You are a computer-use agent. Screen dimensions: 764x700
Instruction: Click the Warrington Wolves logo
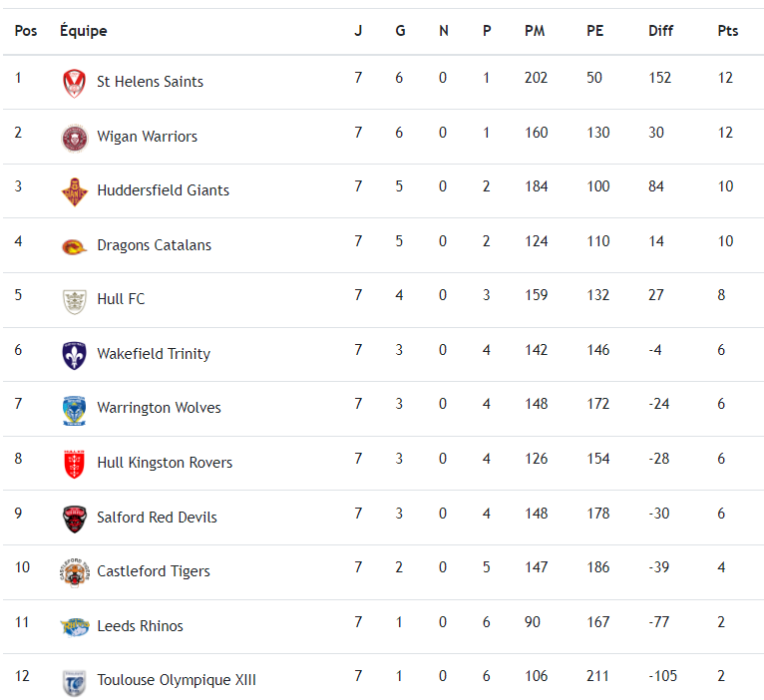(x=74, y=409)
